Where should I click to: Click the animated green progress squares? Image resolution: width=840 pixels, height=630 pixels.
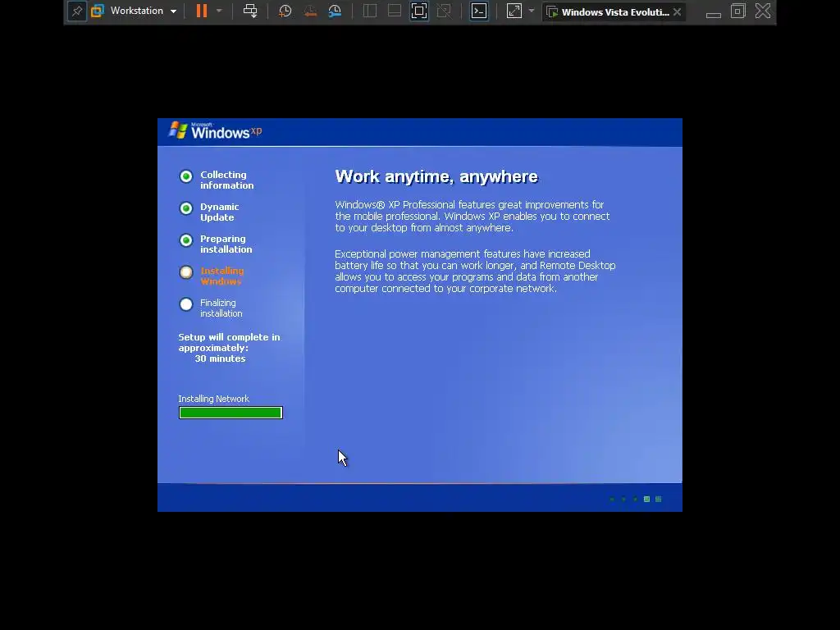tap(636, 500)
